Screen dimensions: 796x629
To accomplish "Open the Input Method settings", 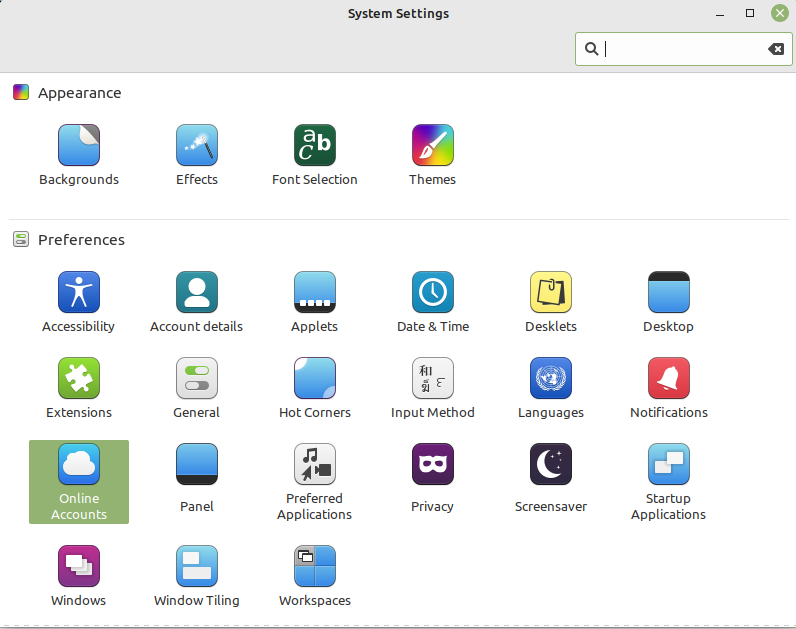I will pyautogui.click(x=433, y=379).
